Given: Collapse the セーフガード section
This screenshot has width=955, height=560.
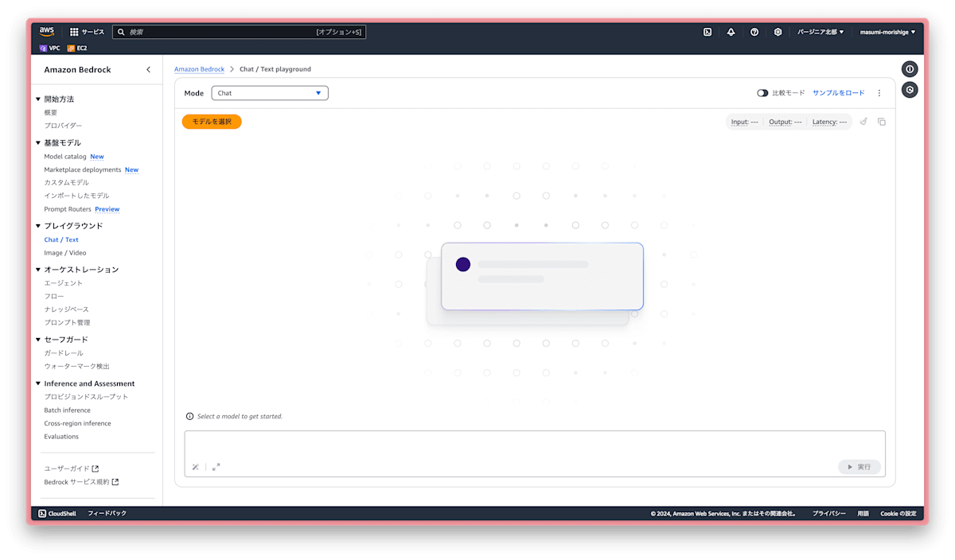Looking at the screenshot, I should [38, 340].
